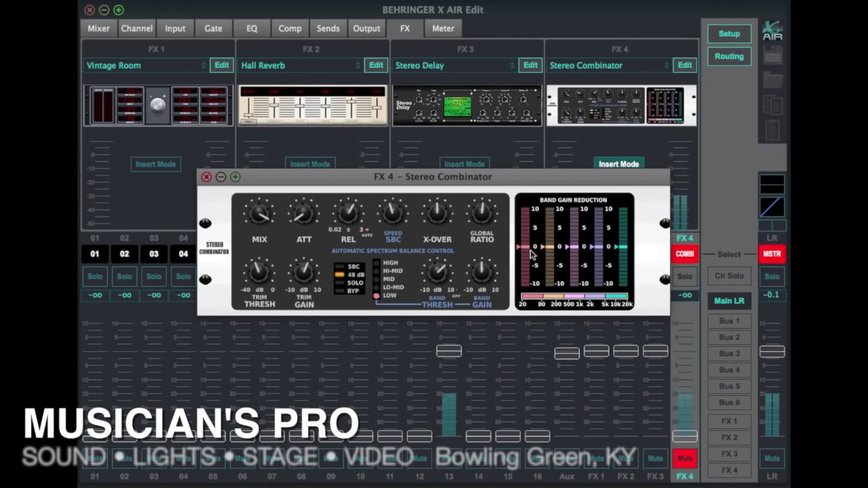
Task: Unmute the FX4 channel strip
Action: tap(685, 459)
